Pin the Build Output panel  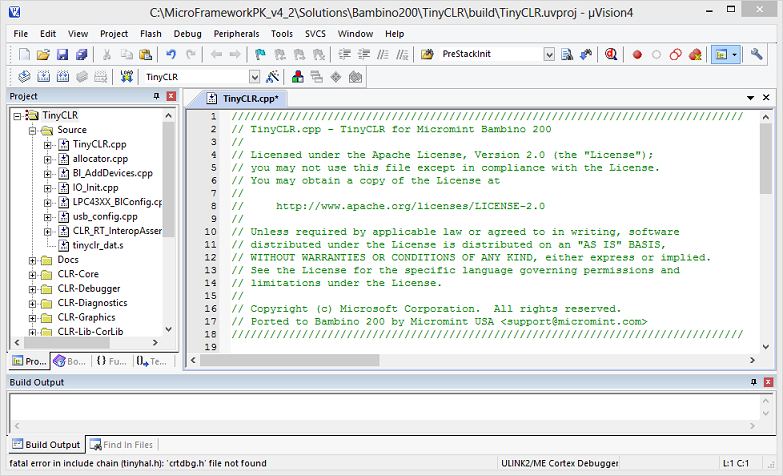[x=754, y=382]
